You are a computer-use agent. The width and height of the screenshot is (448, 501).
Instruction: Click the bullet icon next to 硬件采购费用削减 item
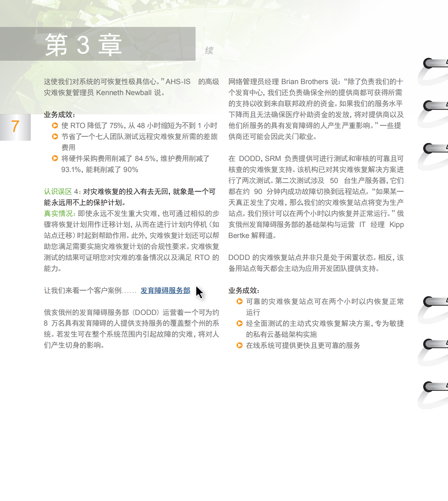[54, 159]
